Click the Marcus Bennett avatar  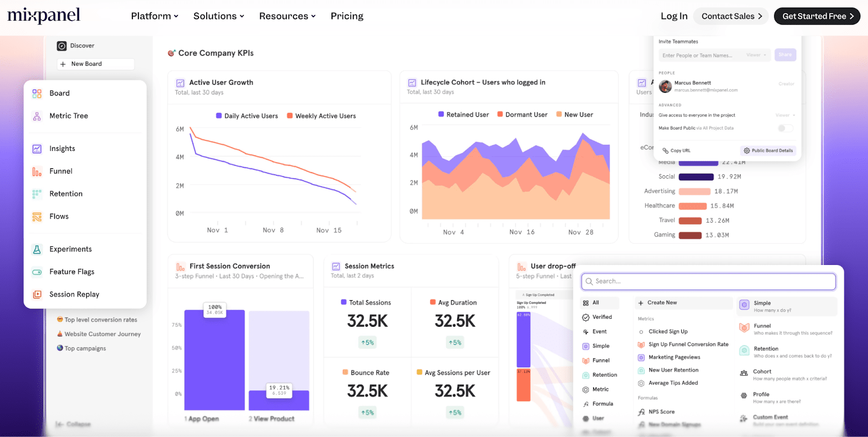click(665, 86)
